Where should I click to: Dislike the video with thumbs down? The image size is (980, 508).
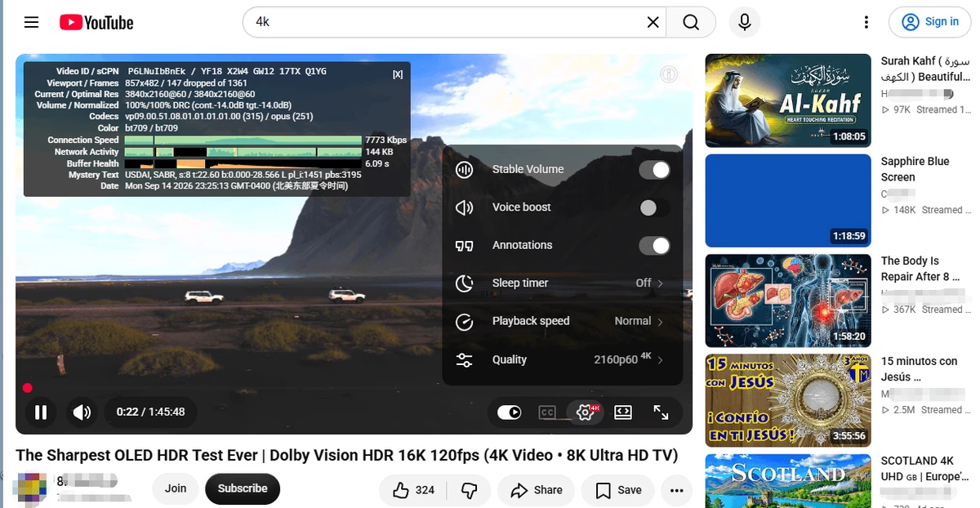469,490
